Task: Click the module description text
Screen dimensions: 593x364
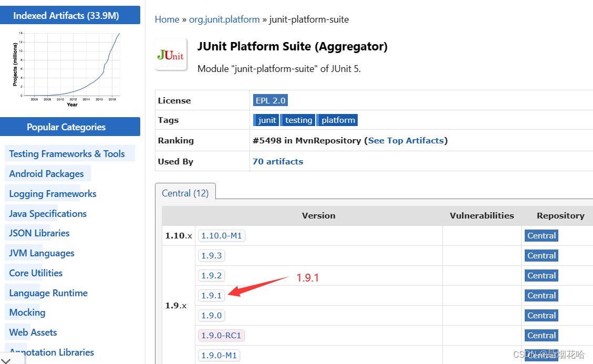Action: (x=279, y=69)
